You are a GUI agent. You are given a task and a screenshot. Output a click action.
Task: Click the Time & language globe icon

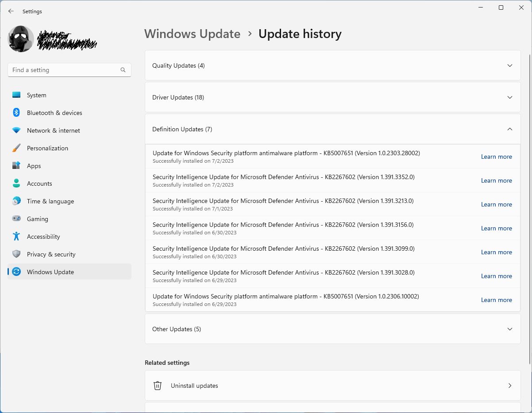pos(16,201)
